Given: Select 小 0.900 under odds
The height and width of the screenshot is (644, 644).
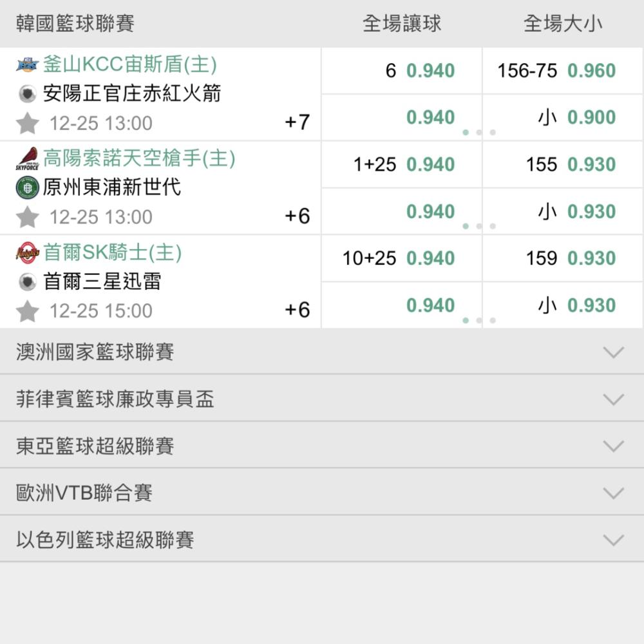Looking at the screenshot, I should pos(563,117).
